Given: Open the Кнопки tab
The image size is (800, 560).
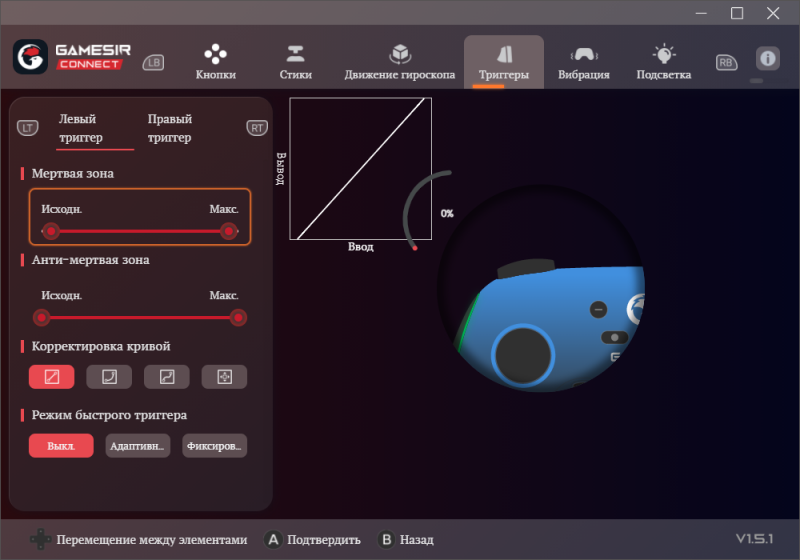Looking at the screenshot, I should [x=215, y=62].
